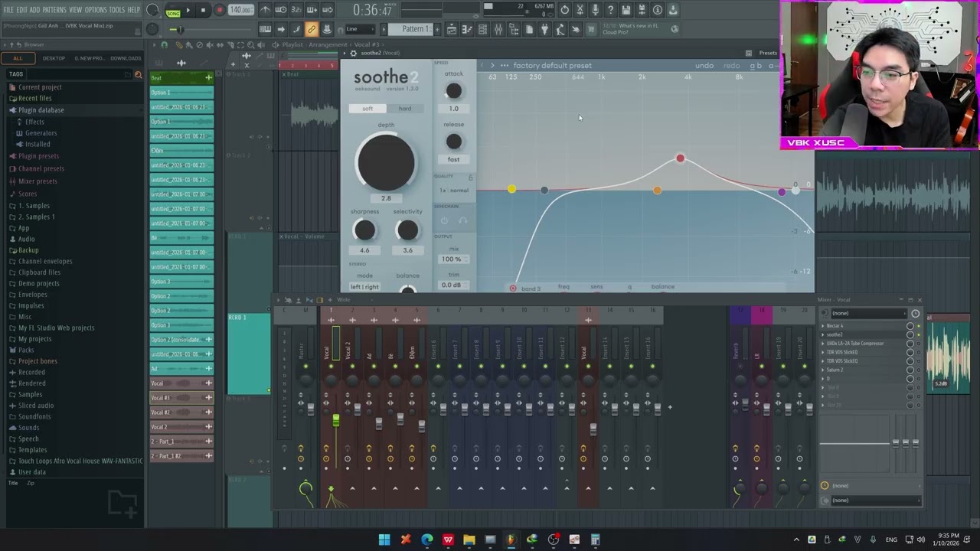Select hard mode in soothe2
This screenshot has width=980, height=551.
click(404, 109)
